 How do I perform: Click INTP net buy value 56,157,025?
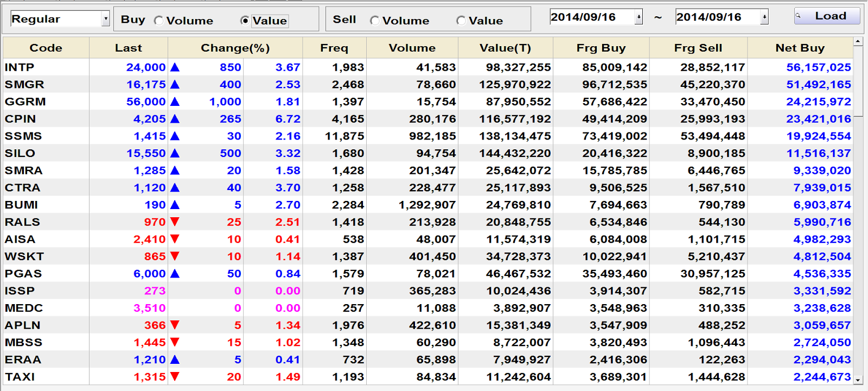coord(819,67)
